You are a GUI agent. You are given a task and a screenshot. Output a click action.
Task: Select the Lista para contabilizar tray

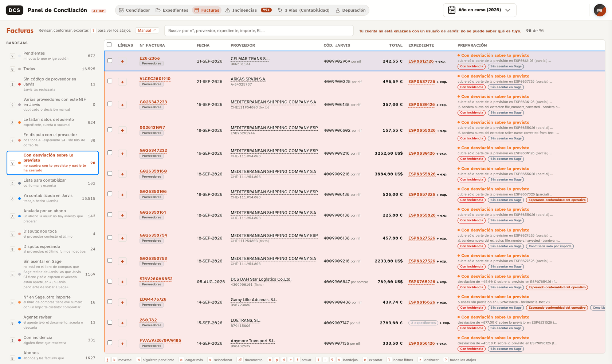pos(52,183)
